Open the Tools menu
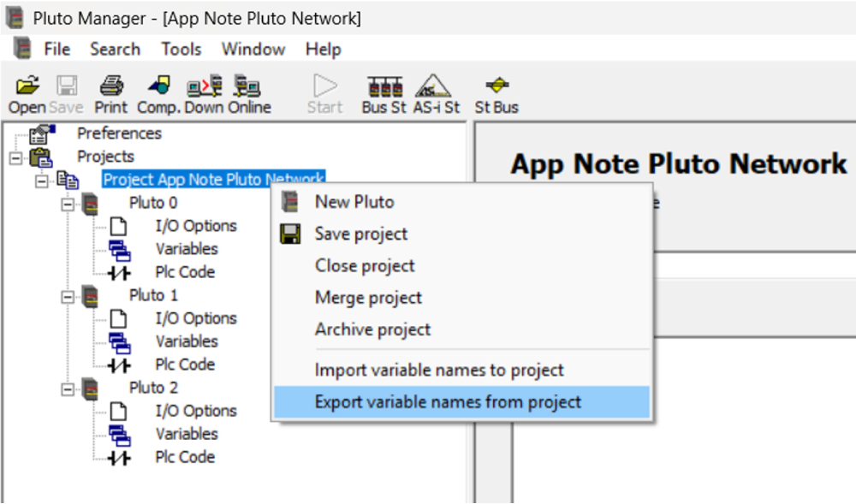The width and height of the screenshot is (856, 504). tap(181, 49)
